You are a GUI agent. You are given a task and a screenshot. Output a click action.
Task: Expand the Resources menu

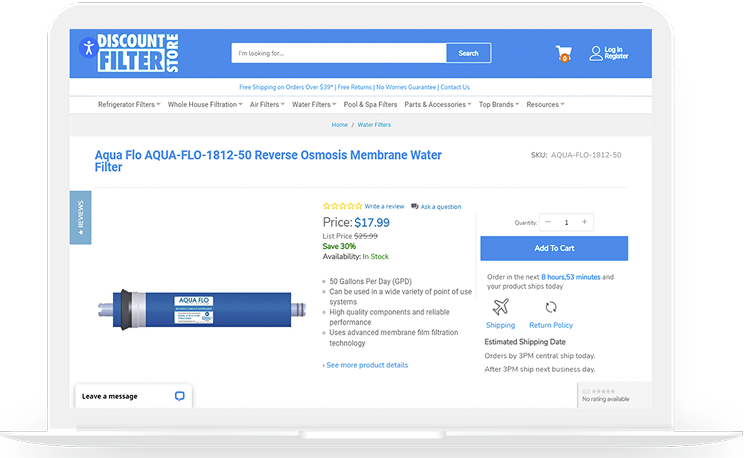[x=545, y=104]
